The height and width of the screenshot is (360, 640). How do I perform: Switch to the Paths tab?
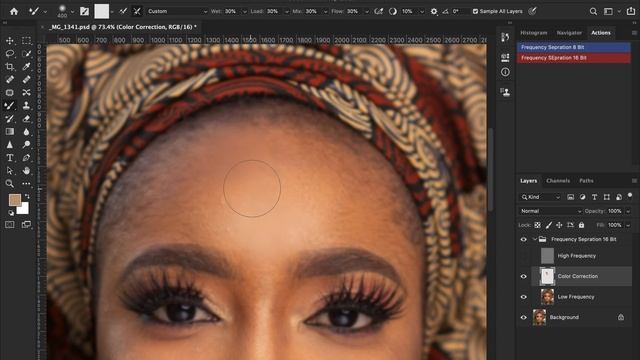pos(586,181)
